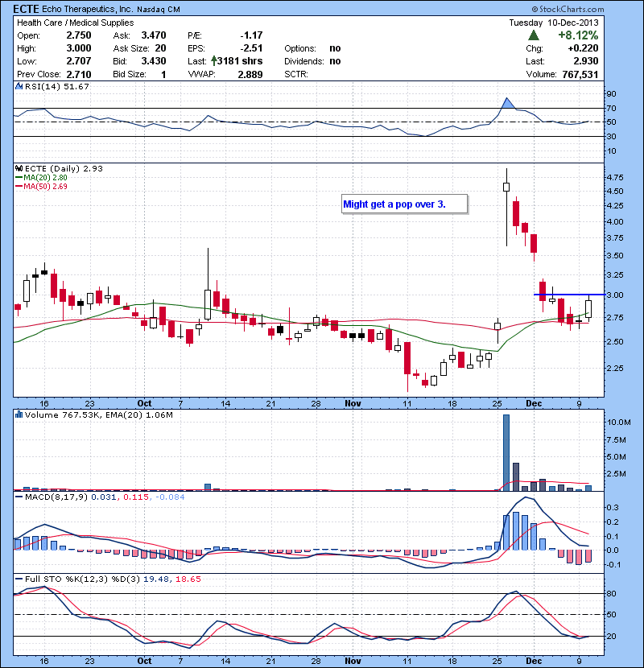Click the Ask price 3.470
The image size is (644, 668).
pyautogui.click(x=154, y=35)
